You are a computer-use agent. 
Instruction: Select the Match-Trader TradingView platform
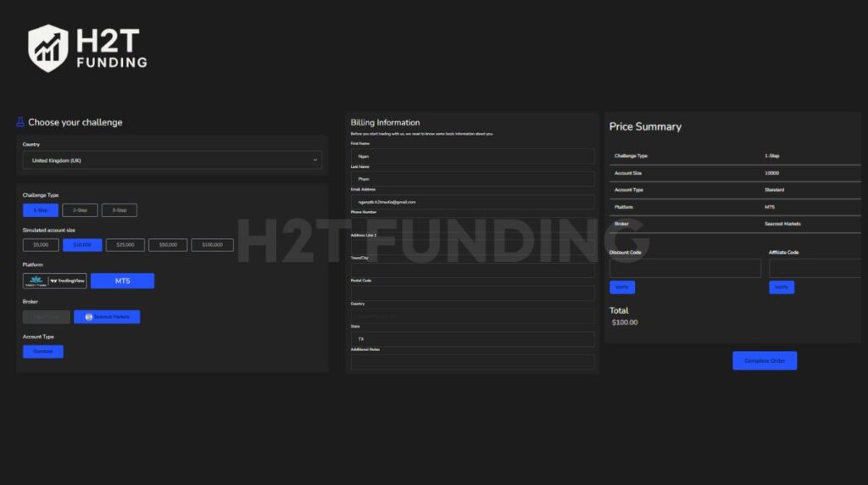coord(55,281)
